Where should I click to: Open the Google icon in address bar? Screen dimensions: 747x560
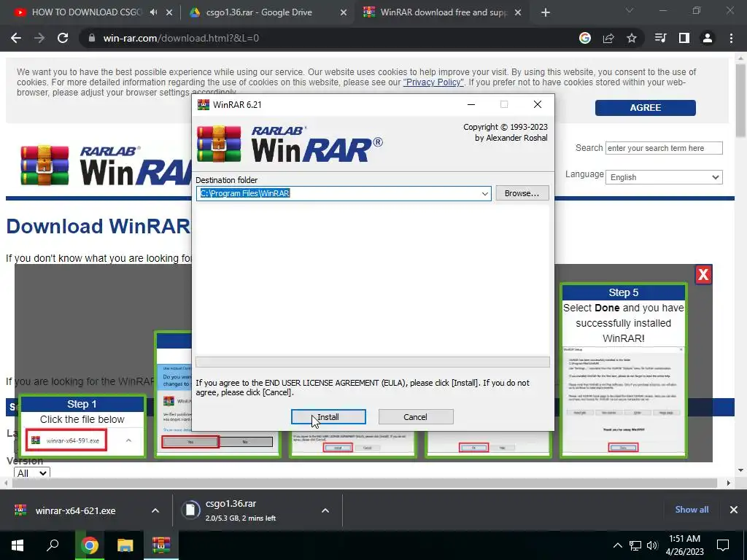click(x=585, y=38)
